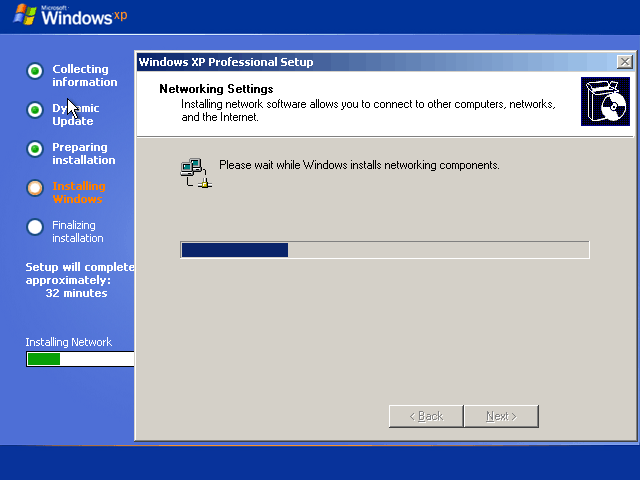This screenshot has width=640, height=480.
Task: Click the 'Please wait while Windows installs' text
Action: pos(359,165)
